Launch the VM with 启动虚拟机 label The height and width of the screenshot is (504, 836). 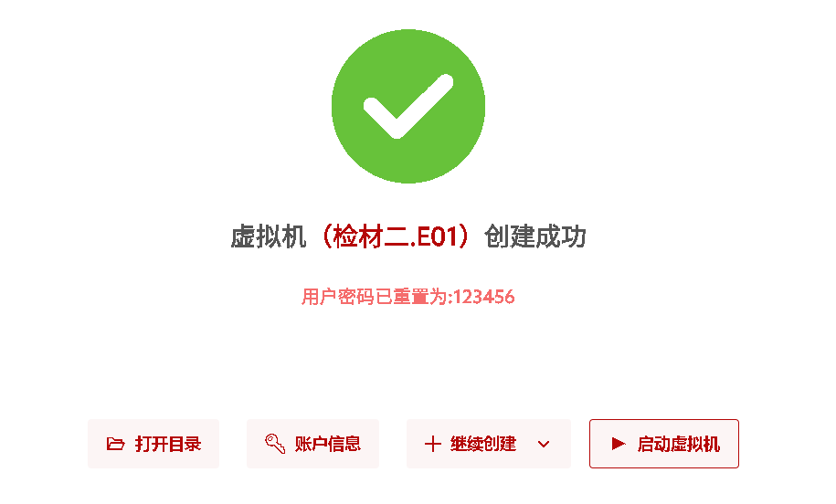pyautogui.click(x=679, y=444)
